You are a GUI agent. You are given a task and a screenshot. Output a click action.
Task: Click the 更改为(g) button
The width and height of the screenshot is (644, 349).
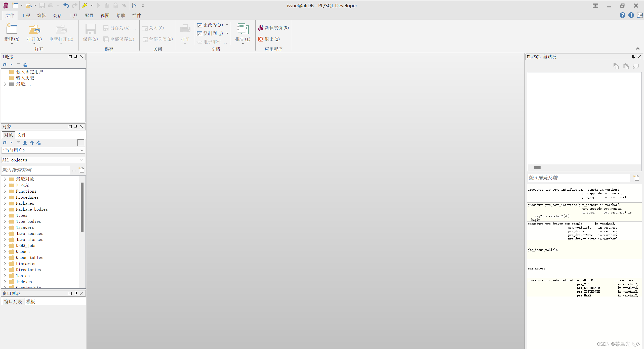click(x=210, y=25)
